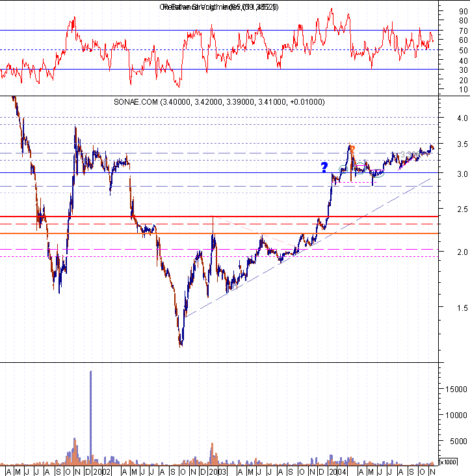Select the 2002 year label on the time axis
Screen dimensions: 470x476
click(x=102, y=471)
